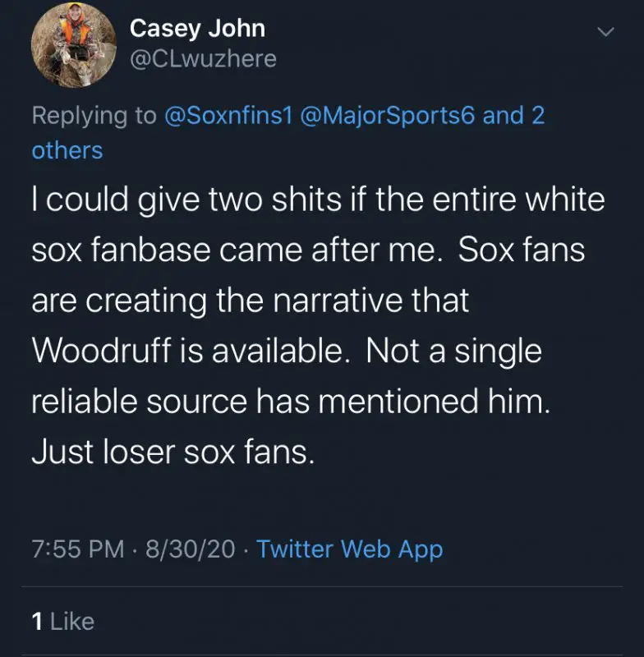The height and width of the screenshot is (657, 644).
Task: Click the word 'others' in reply line
Action: click(x=67, y=150)
